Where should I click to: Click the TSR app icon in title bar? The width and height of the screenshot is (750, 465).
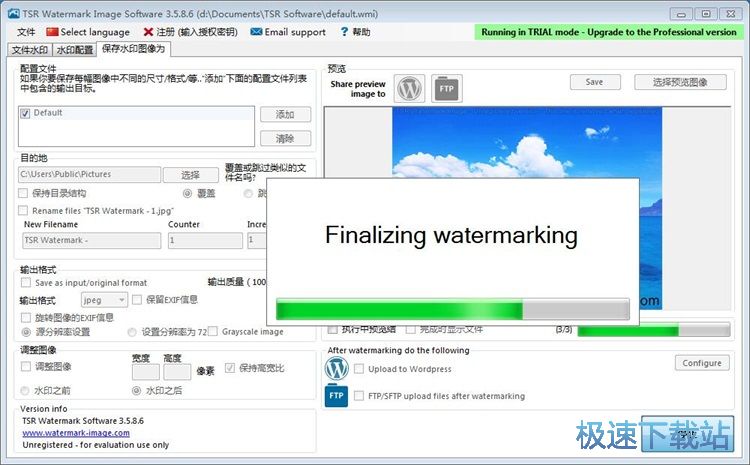(14, 14)
